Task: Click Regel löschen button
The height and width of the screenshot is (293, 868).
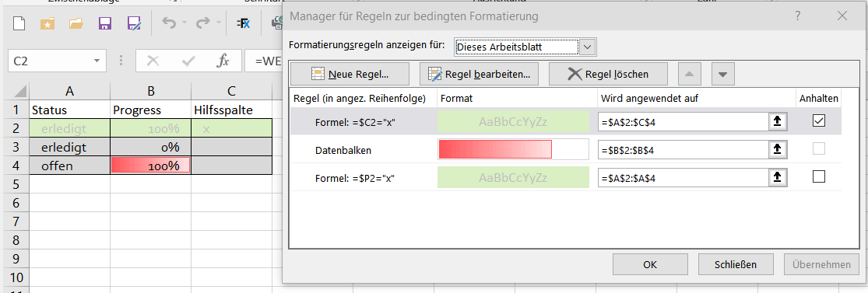Action: 608,74
